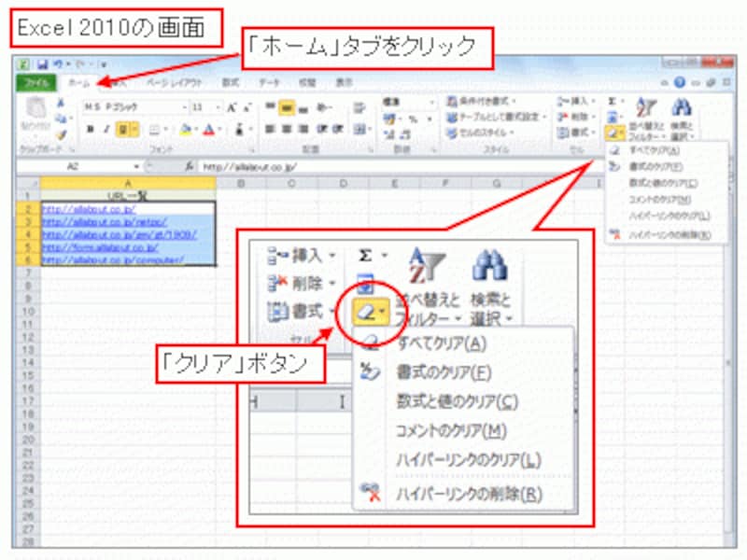Image resolution: width=747 pixels, height=560 pixels.
Task: Open the green ファイル tab
Action: (36, 83)
